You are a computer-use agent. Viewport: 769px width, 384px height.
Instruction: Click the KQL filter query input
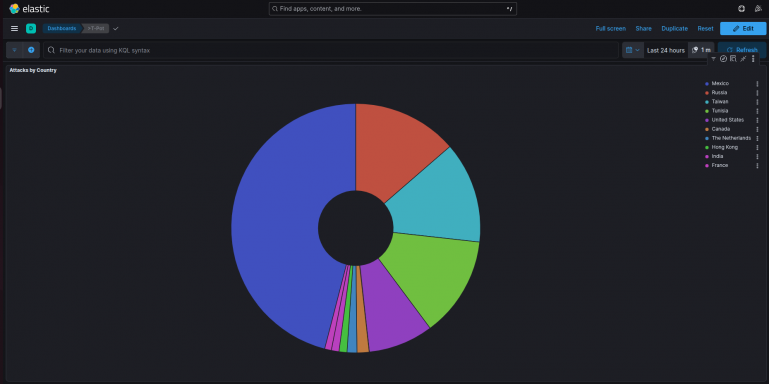[331, 50]
